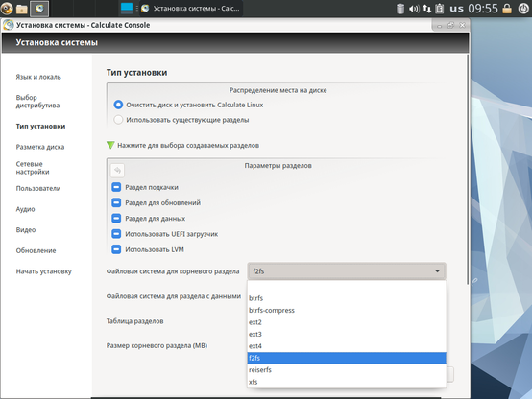Toggle the 'Раздел подкачки' checkbox

[x=116, y=187]
